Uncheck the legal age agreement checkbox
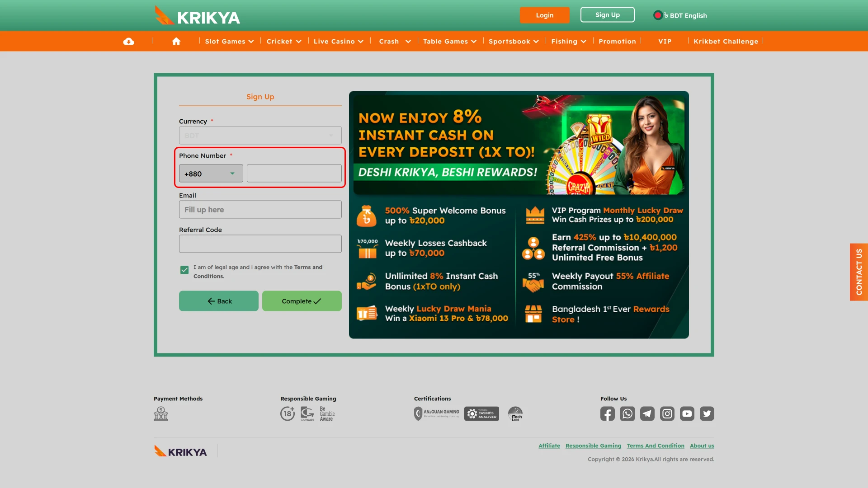 click(184, 269)
